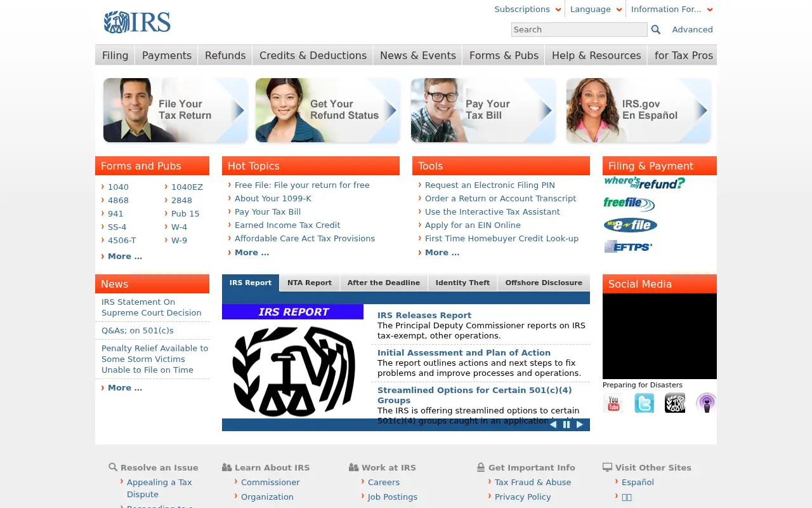The width and height of the screenshot is (812, 508).
Task: Open the for Tax Pros menu
Action: click(683, 55)
